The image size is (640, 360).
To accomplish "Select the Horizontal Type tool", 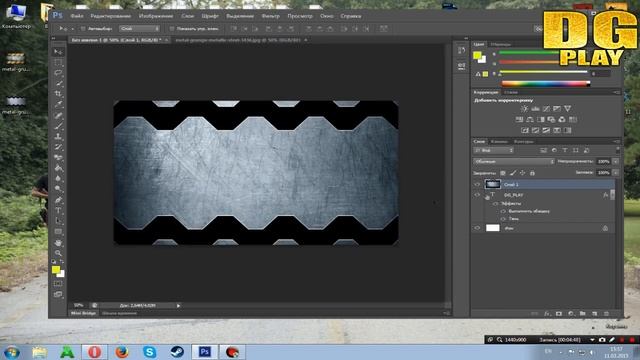I will [x=58, y=211].
